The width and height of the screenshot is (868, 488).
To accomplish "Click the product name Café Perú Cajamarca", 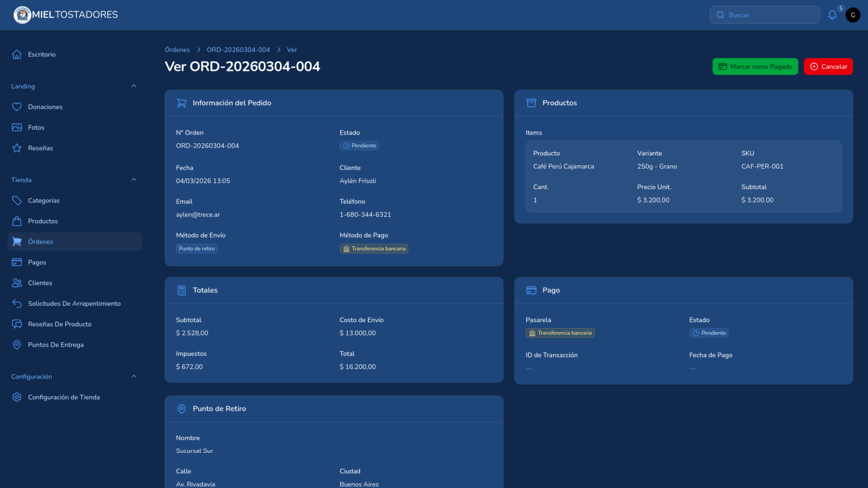I will [563, 166].
